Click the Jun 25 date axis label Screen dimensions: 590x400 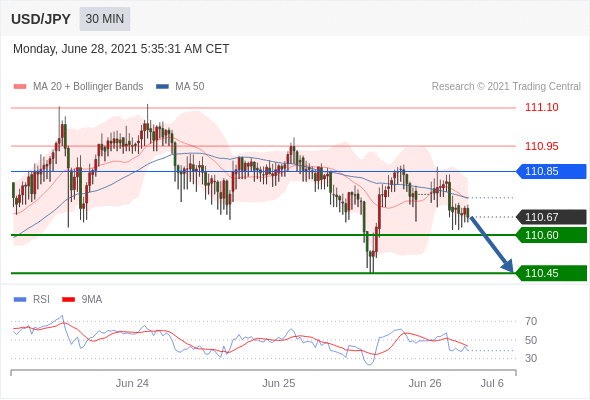278,383
